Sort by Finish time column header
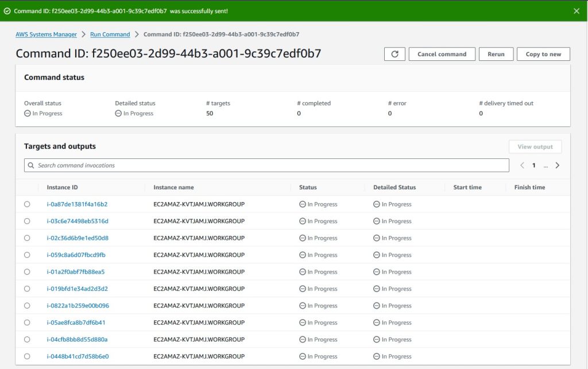This screenshot has height=369, width=588. (x=529, y=187)
